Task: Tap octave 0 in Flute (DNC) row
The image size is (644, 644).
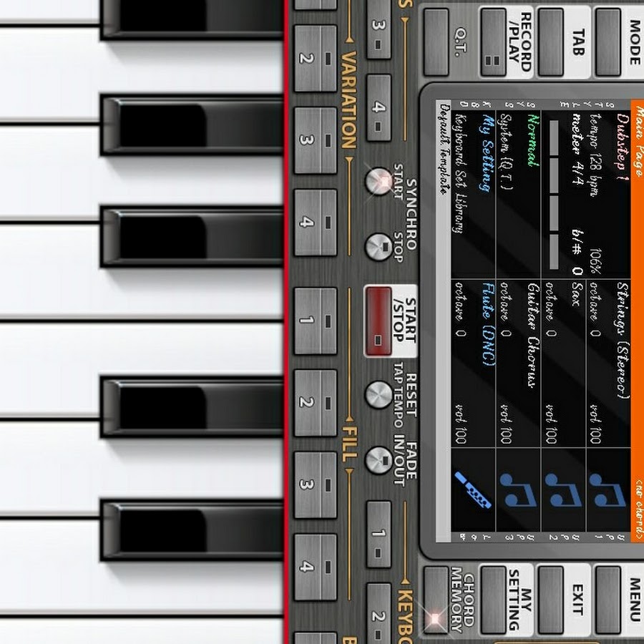Action: 460,310
